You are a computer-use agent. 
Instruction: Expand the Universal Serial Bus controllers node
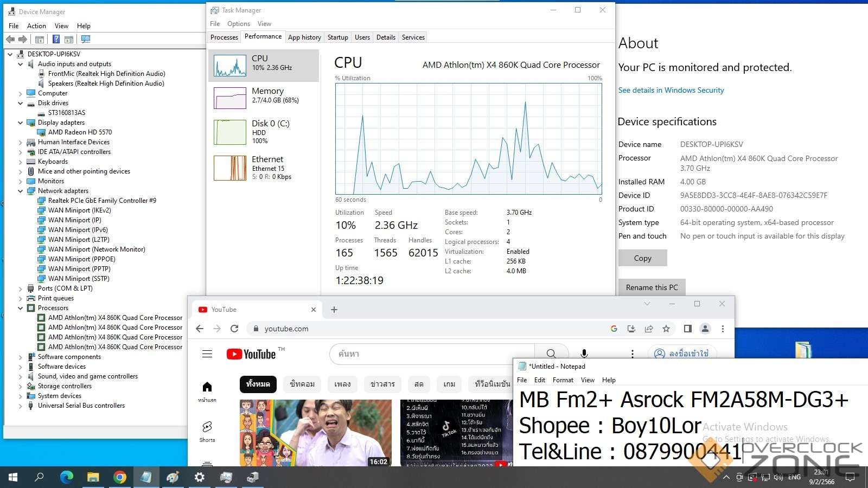point(21,406)
